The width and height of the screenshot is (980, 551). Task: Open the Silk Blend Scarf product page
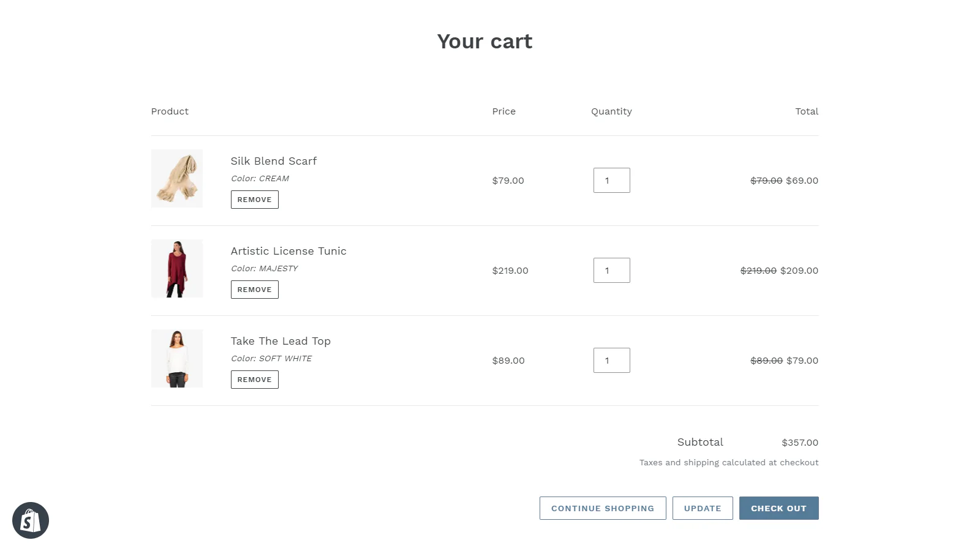click(273, 161)
